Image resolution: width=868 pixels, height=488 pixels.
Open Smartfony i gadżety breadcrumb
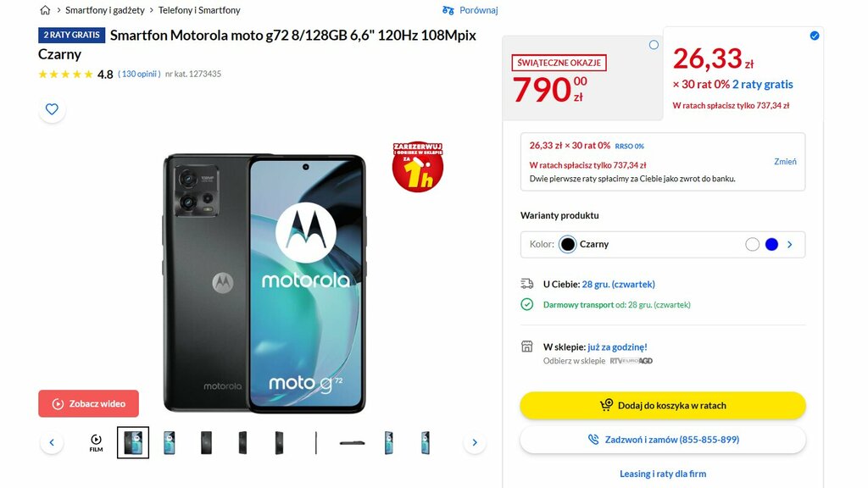104,10
